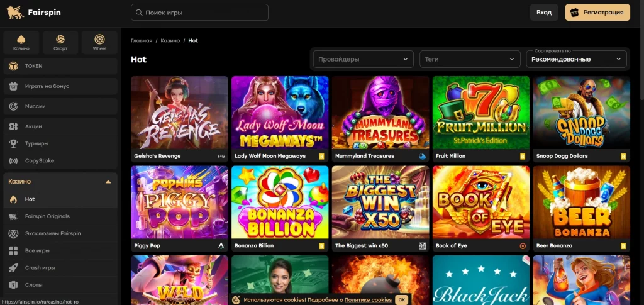Open the Спорт ball icon tile
The width and height of the screenshot is (644, 305).
(x=60, y=42)
